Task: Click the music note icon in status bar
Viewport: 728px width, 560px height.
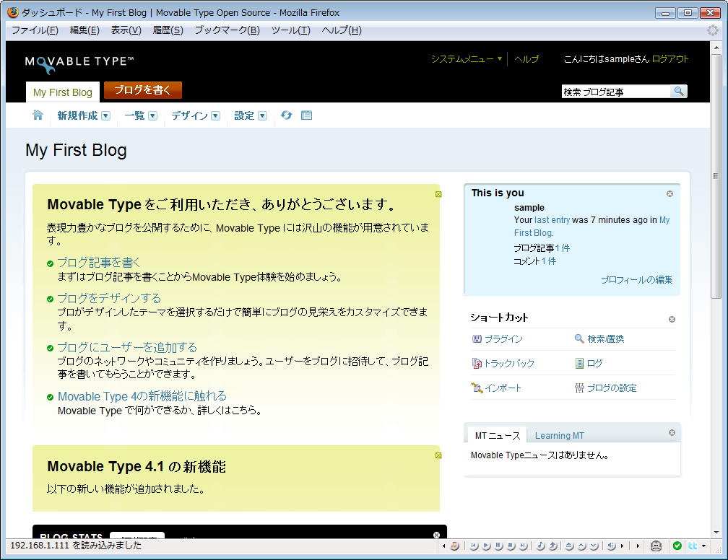Action: pos(540,546)
